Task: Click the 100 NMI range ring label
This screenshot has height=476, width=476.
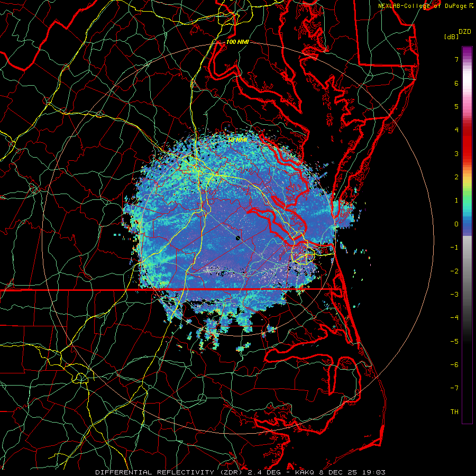Action: (x=237, y=42)
